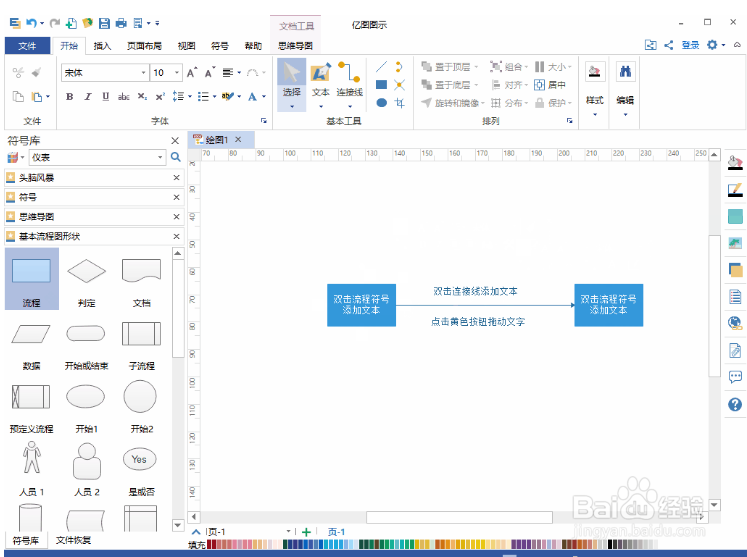Toggle Italic formatting

point(88,97)
